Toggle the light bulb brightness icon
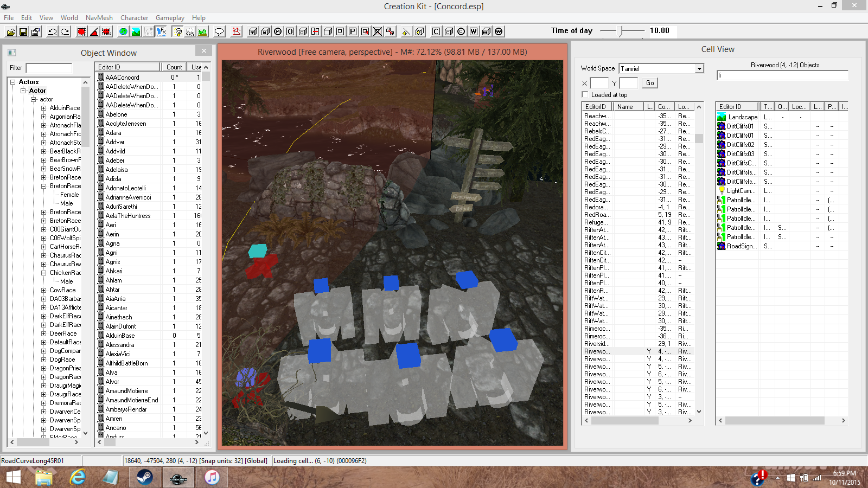The width and height of the screenshot is (868, 488). click(x=178, y=31)
